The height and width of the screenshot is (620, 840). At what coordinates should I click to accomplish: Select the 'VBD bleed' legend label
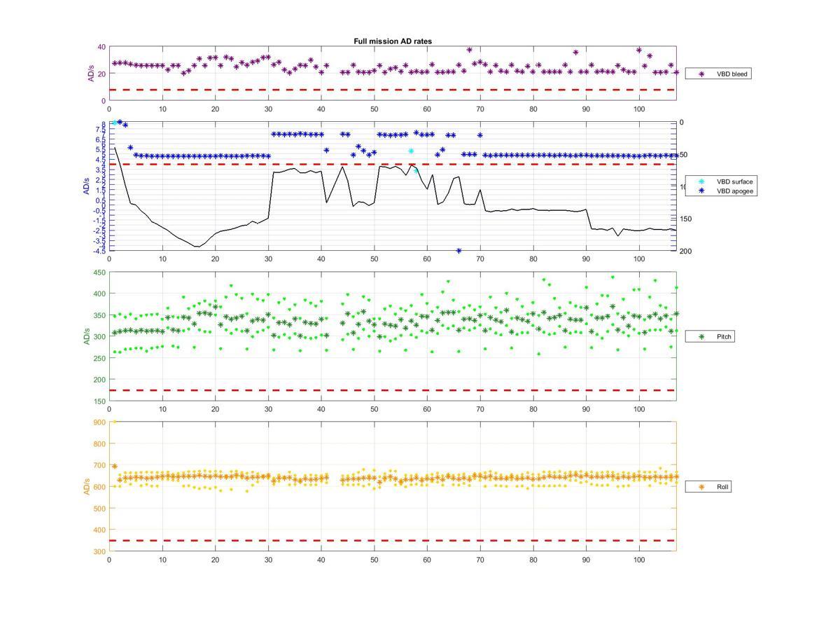tap(731, 74)
